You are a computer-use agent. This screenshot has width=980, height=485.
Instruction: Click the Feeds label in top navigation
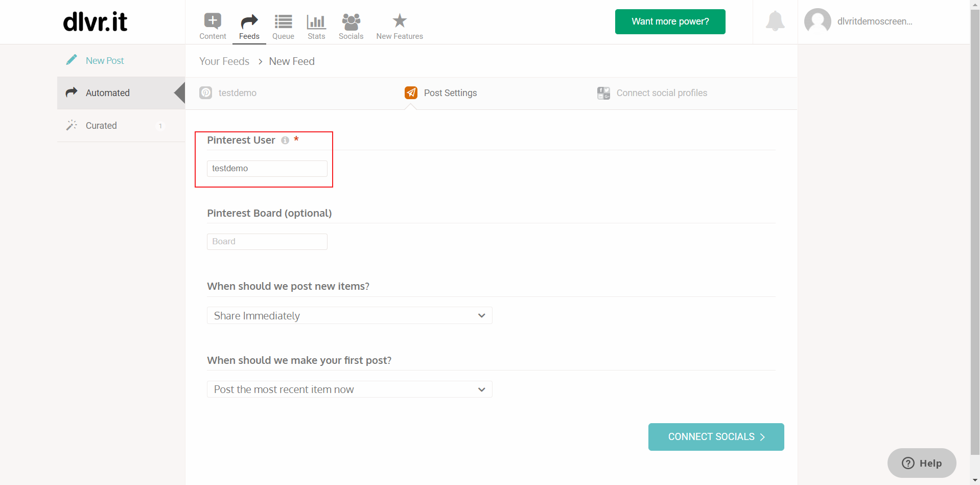tap(249, 36)
